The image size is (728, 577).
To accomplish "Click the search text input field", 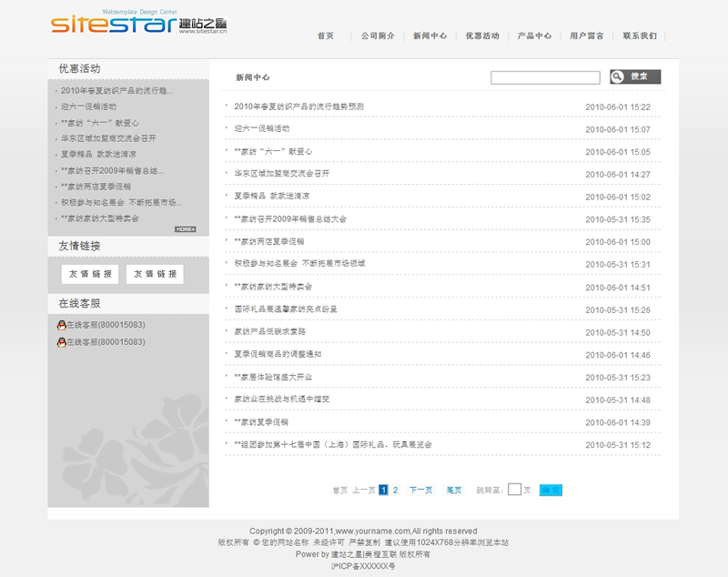I will tap(545, 78).
